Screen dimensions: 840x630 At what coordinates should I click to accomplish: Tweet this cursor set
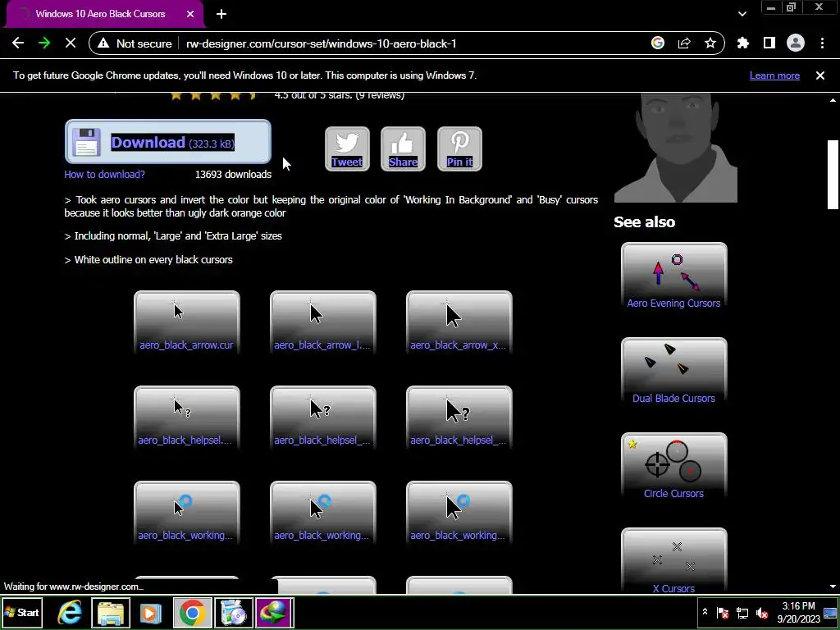(x=347, y=149)
